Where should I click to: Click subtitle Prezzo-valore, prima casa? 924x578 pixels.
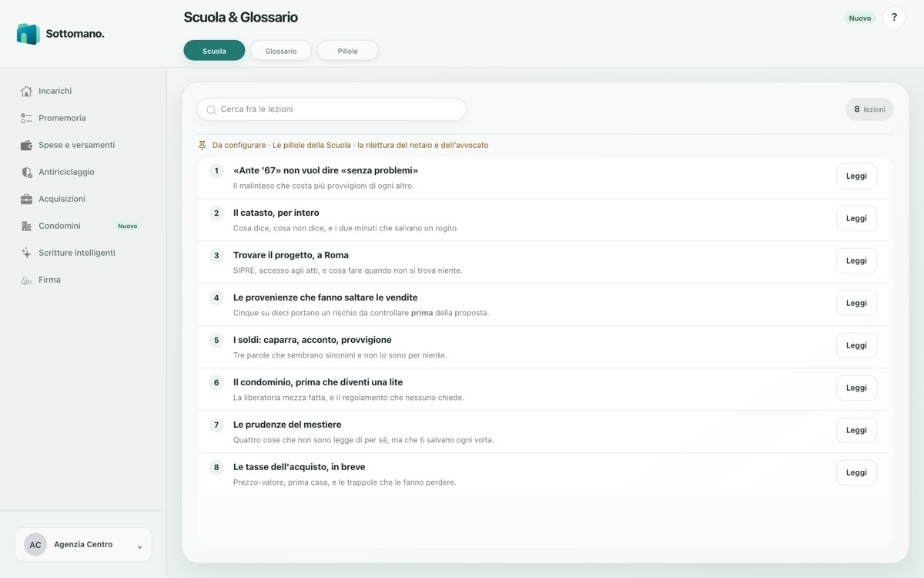345,482
